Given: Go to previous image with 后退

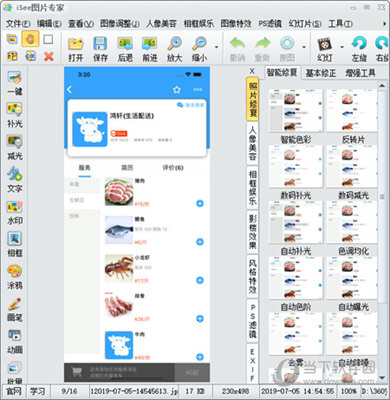Looking at the screenshot, I should 125,49.
